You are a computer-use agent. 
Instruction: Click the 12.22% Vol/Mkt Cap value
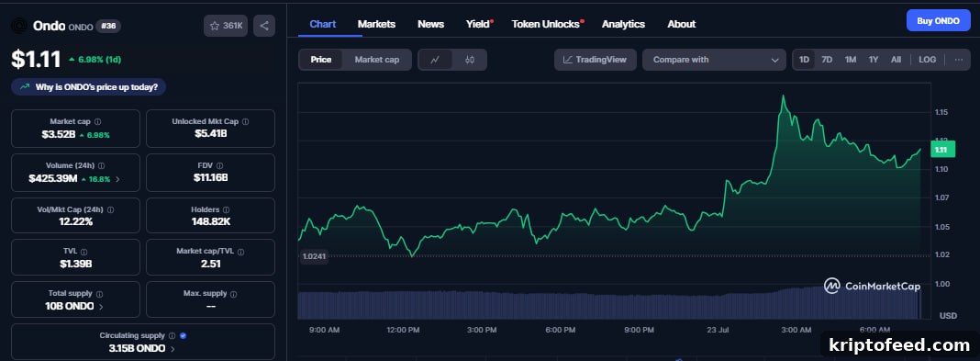point(75,221)
